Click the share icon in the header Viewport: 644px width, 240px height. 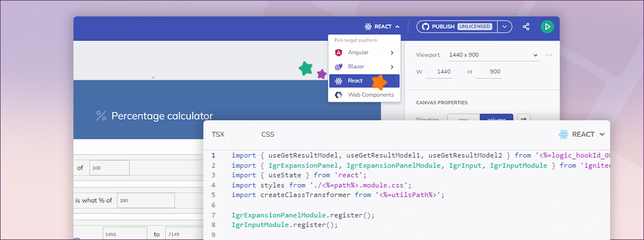(x=526, y=27)
